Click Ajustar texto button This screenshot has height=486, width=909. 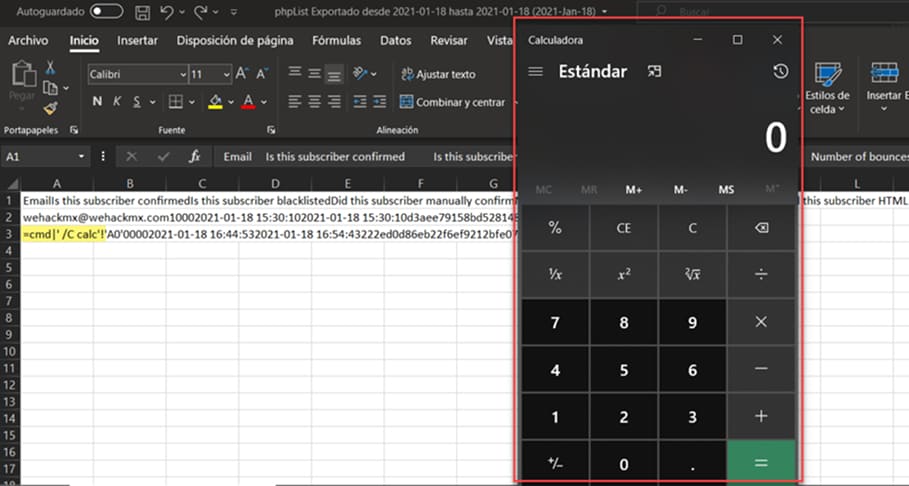click(438, 75)
